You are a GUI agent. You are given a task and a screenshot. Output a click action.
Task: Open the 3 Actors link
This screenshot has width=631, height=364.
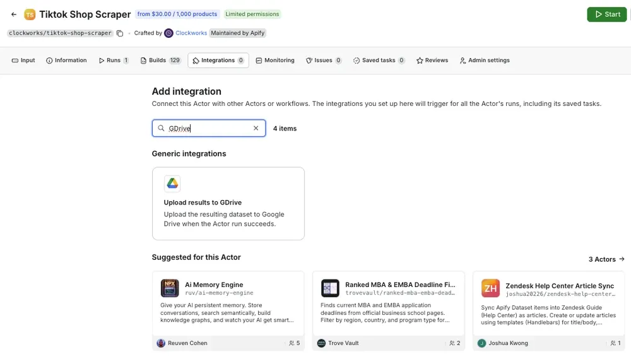pyautogui.click(x=606, y=259)
